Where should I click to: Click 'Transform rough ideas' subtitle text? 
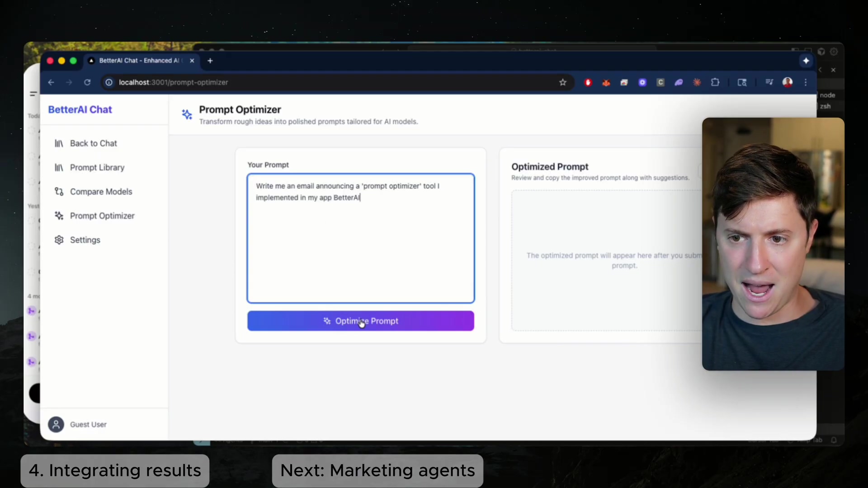(x=308, y=122)
